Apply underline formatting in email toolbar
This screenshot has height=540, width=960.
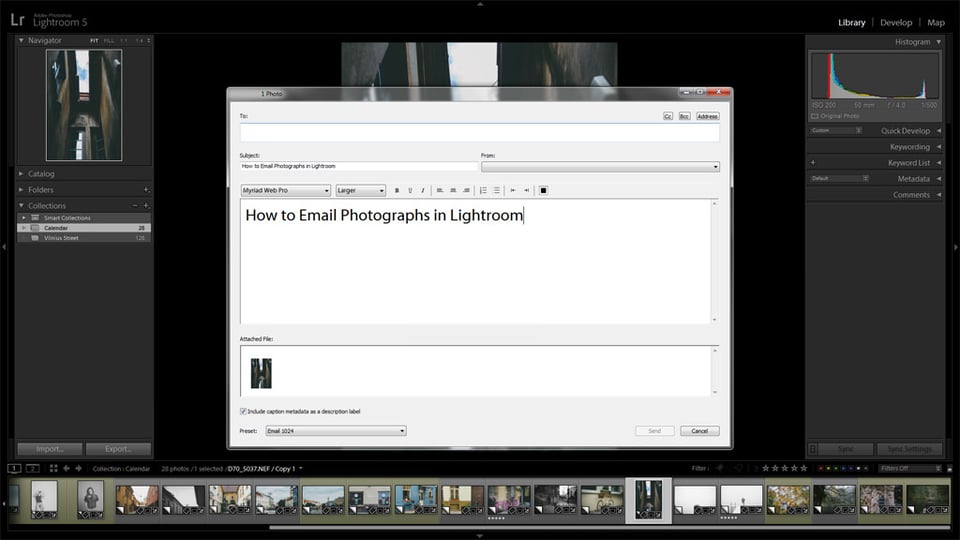[x=410, y=190]
